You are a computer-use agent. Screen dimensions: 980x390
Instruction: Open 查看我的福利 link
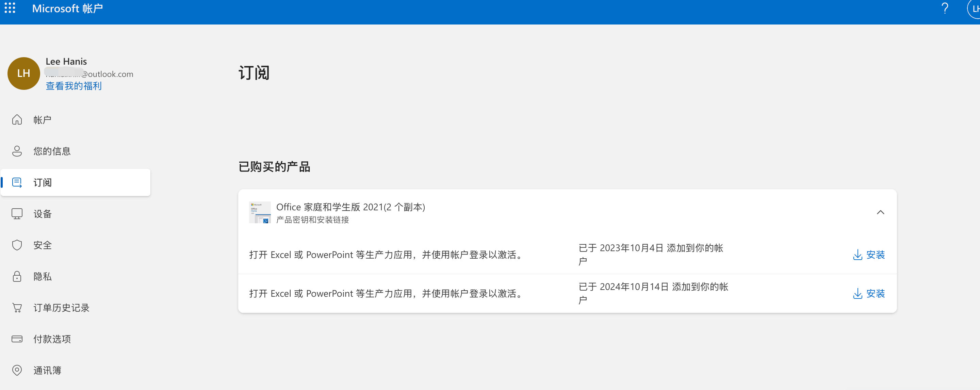click(x=73, y=86)
